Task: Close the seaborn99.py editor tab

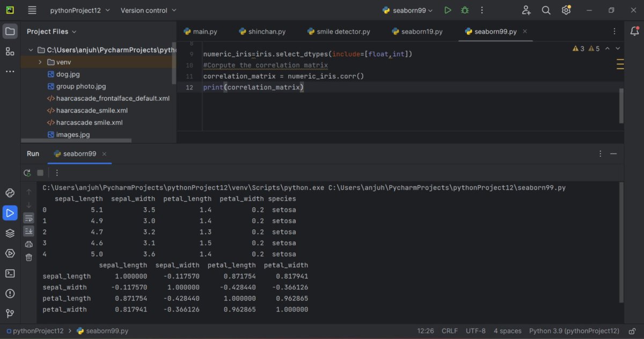Action: (525, 32)
